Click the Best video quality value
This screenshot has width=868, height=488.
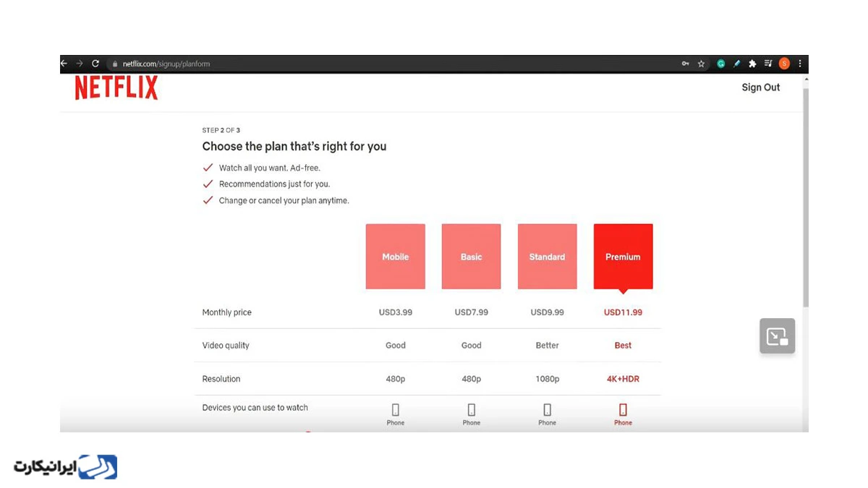(624, 346)
